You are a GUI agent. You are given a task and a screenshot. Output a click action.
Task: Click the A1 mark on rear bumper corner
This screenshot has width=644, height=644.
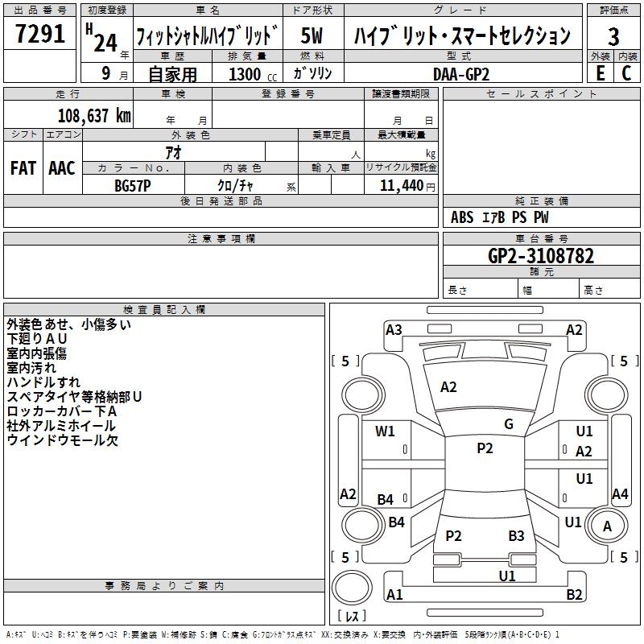394,595
